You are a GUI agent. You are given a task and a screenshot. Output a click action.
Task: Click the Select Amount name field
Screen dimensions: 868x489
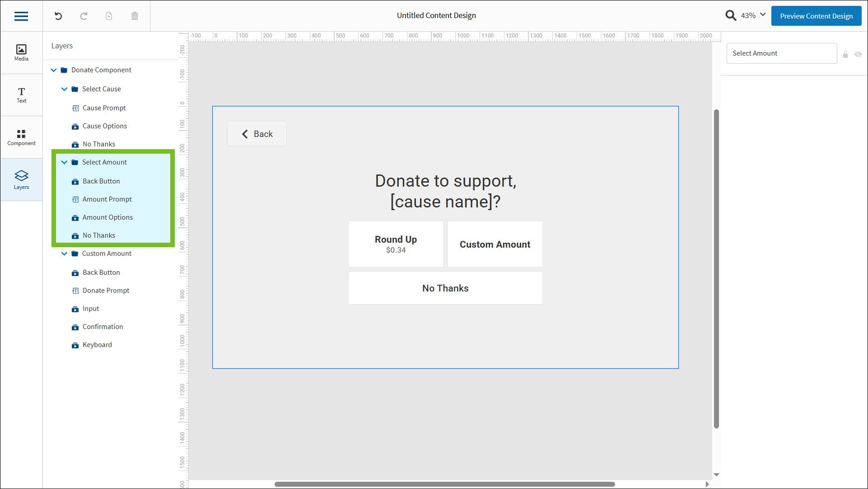click(782, 53)
